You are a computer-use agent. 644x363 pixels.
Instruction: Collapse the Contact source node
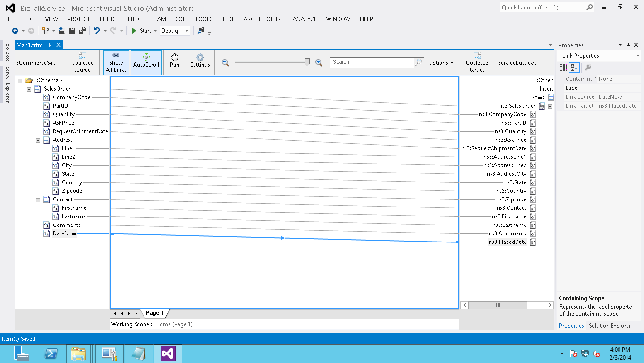[x=38, y=199]
